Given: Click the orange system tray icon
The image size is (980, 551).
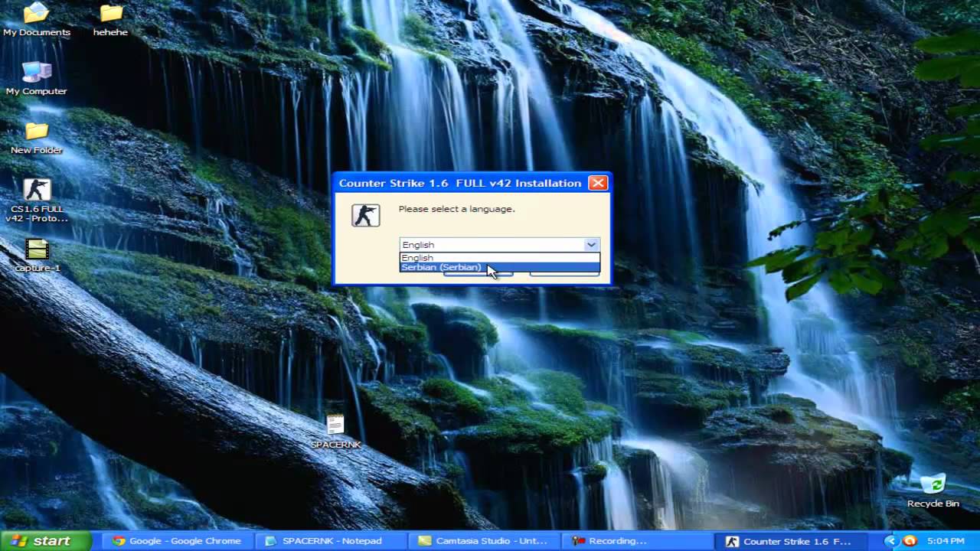Looking at the screenshot, I should click(910, 540).
